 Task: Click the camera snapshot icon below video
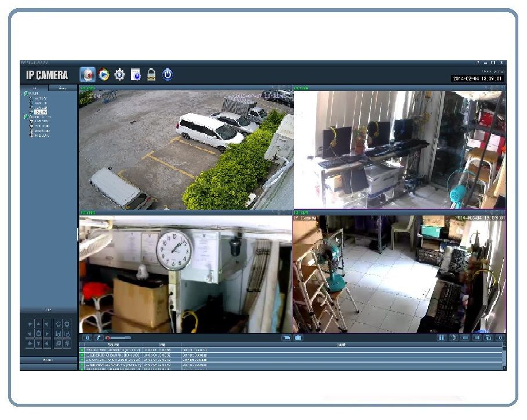(x=298, y=337)
